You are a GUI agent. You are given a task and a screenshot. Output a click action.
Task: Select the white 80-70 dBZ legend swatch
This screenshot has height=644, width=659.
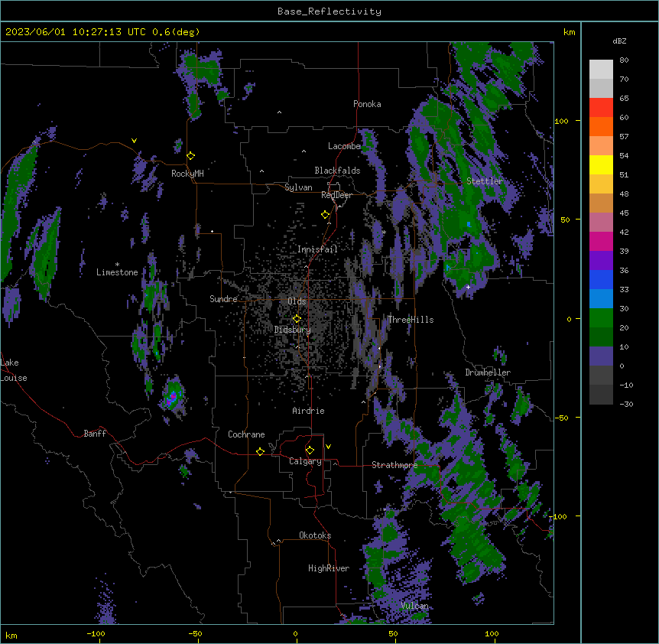click(601, 70)
